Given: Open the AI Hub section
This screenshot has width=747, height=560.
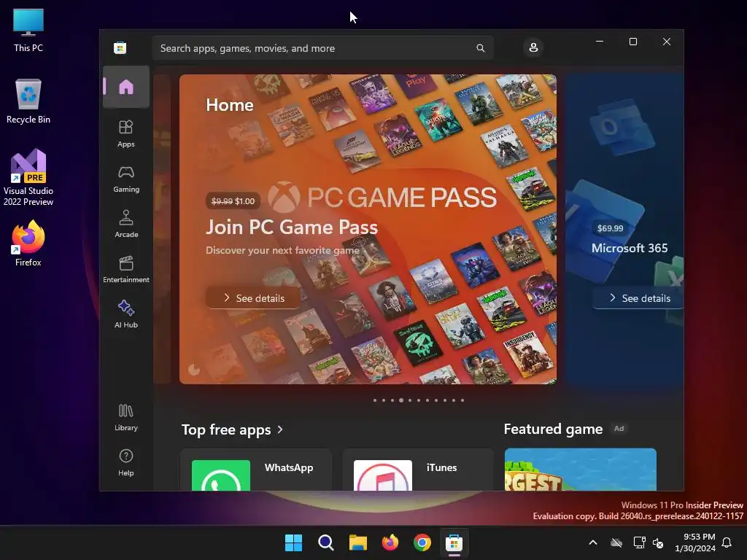Looking at the screenshot, I should (x=126, y=315).
